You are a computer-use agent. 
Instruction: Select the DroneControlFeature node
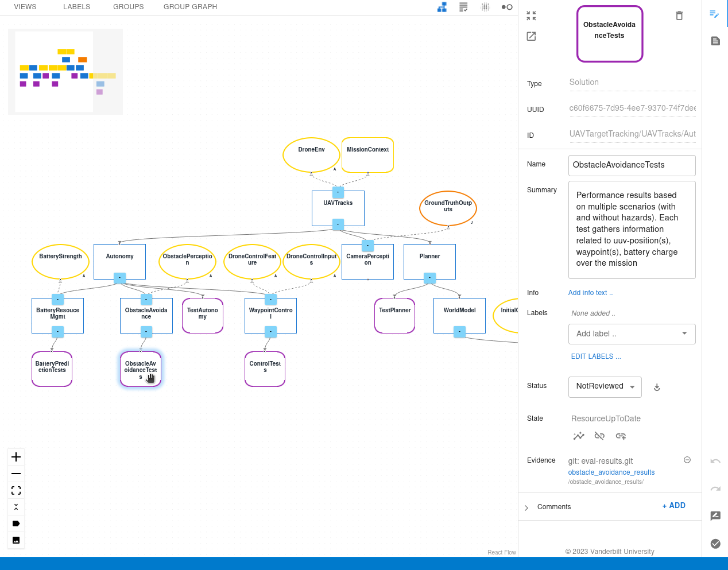[252, 262]
